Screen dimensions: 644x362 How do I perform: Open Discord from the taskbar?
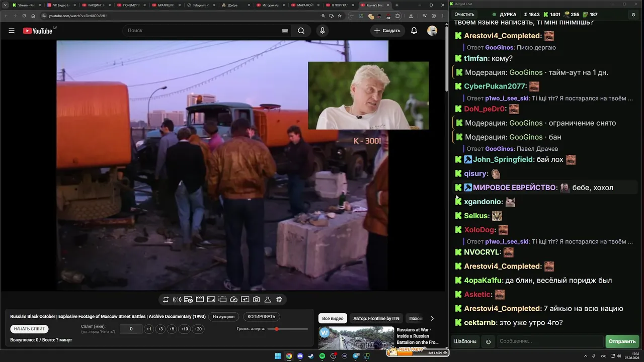300,356
